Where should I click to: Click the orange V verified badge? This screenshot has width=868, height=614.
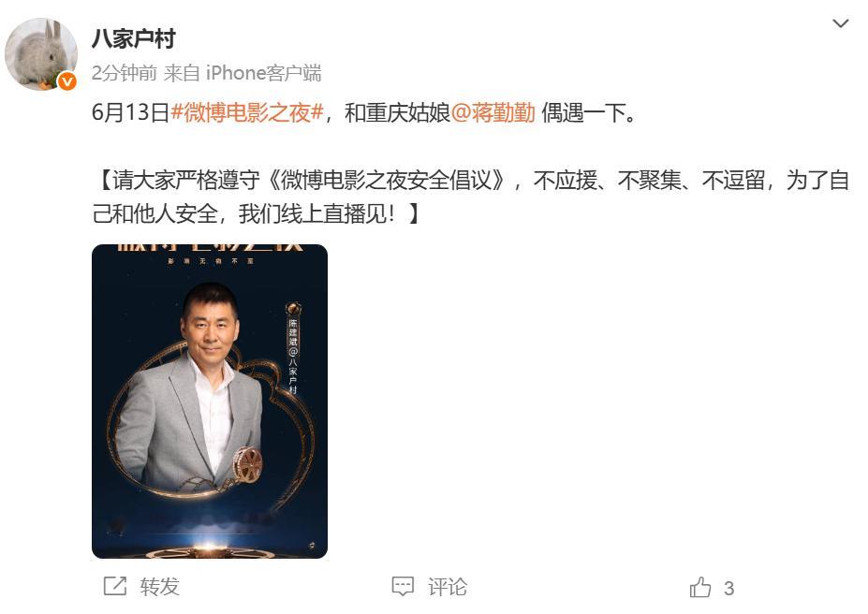[x=67, y=81]
